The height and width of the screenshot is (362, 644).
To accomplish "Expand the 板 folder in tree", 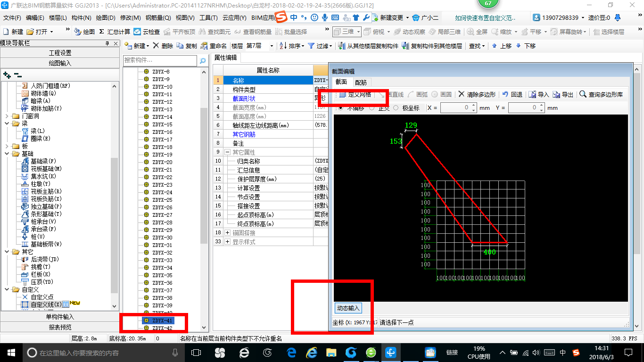I will [x=7, y=146].
